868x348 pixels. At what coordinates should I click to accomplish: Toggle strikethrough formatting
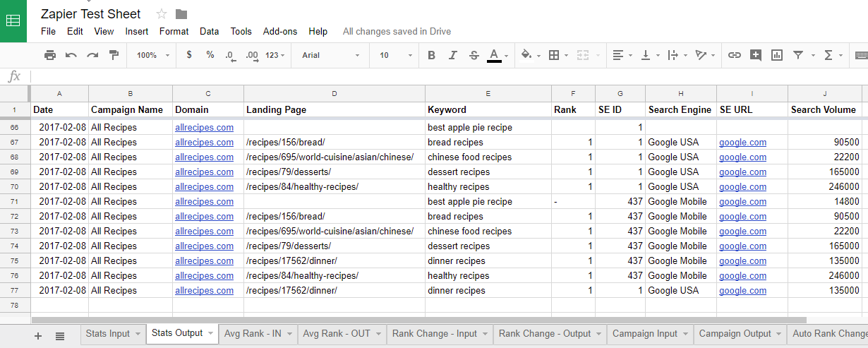tap(474, 55)
